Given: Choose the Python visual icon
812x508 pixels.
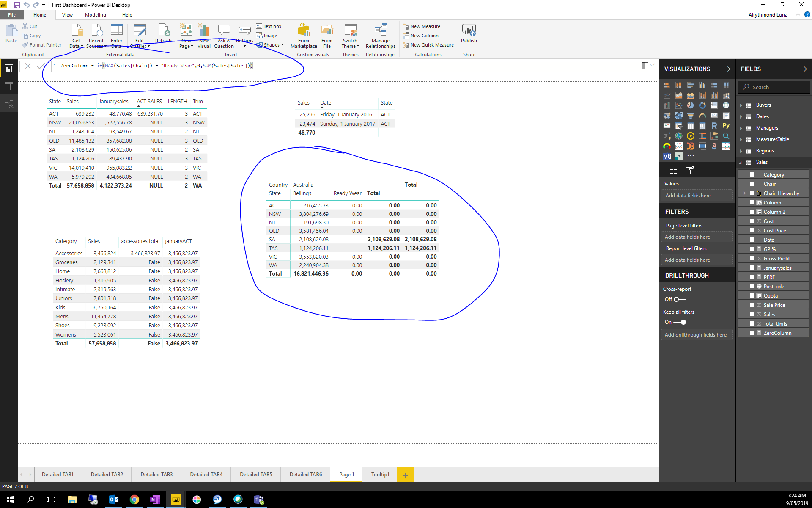Looking at the screenshot, I should click(726, 126).
